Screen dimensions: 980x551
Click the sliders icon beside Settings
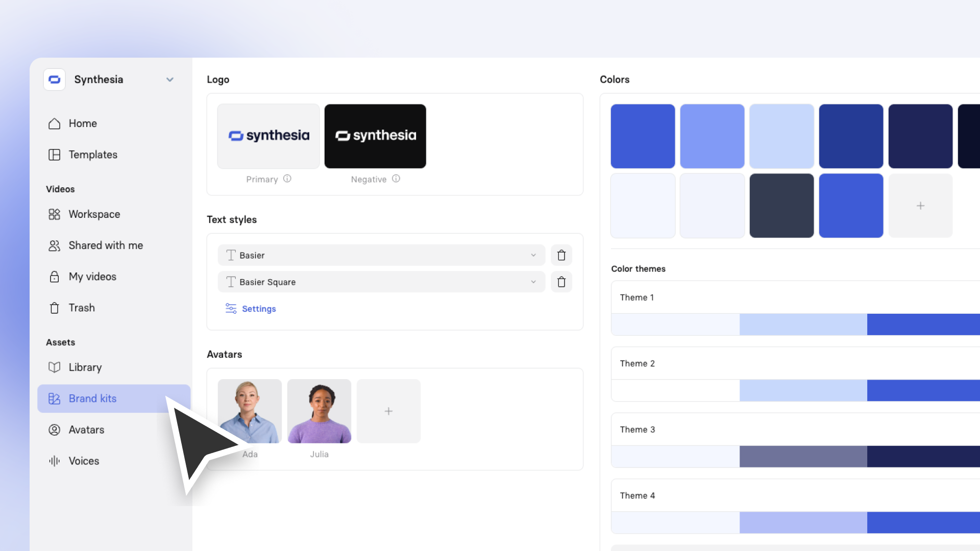(x=231, y=309)
